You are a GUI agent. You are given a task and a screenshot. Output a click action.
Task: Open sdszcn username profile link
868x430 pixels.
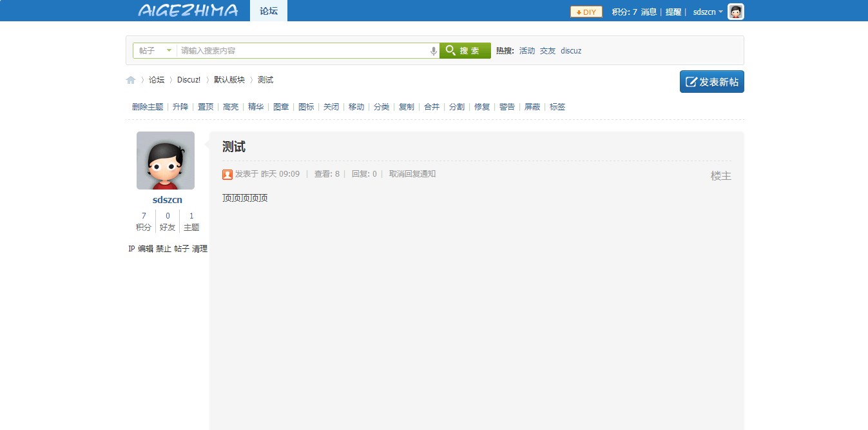(168, 200)
